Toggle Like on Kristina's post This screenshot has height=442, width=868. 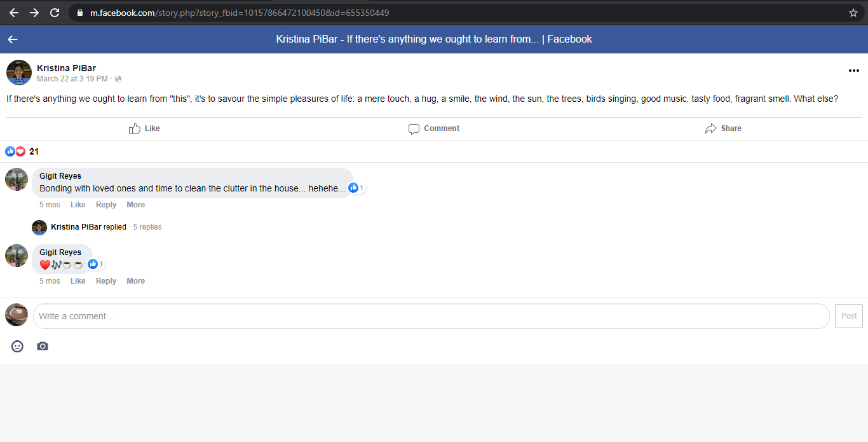point(145,128)
